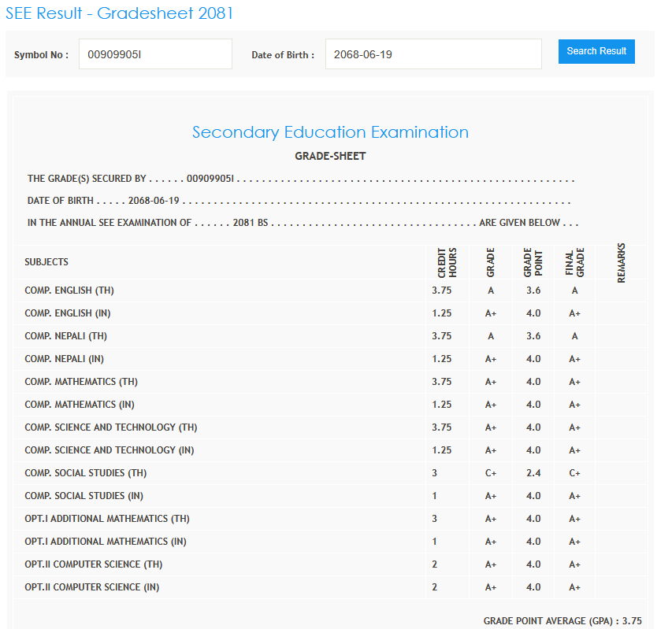This screenshot has width=672, height=629.
Task: Click the 'Date of Birth :' form label
Action: pyautogui.click(x=282, y=55)
